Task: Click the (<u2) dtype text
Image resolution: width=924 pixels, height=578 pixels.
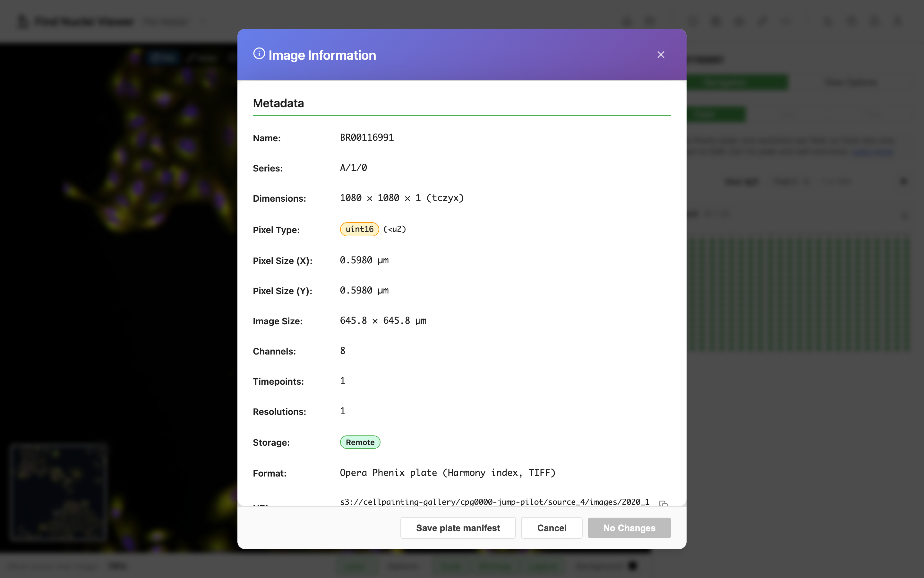Action: tap(394, 229)
